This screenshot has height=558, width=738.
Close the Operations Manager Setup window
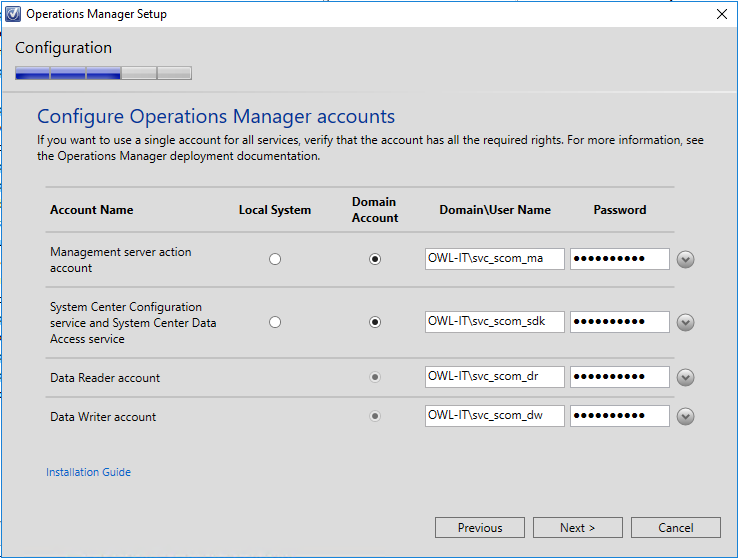click(x=722, y=14)
